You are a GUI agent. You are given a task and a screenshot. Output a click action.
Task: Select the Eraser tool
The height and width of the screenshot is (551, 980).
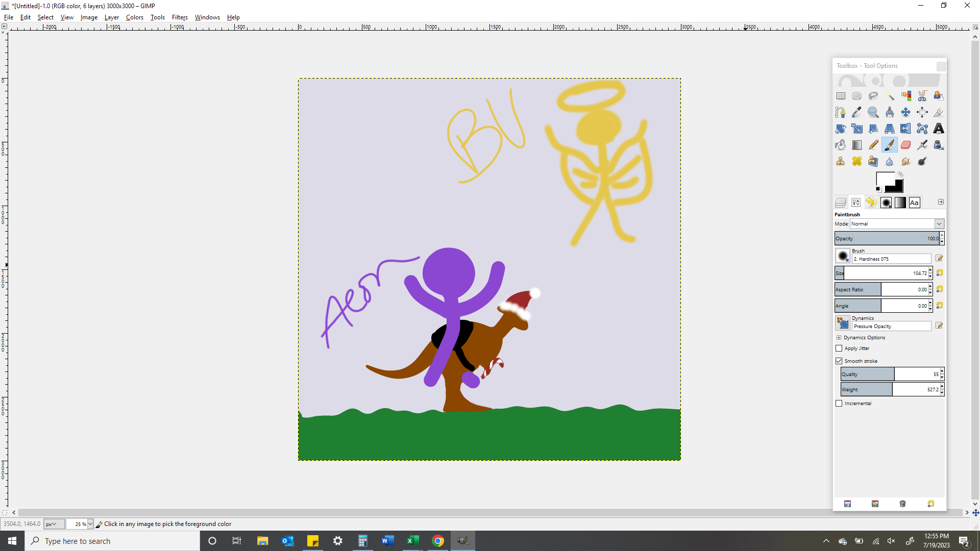(906, 145)
